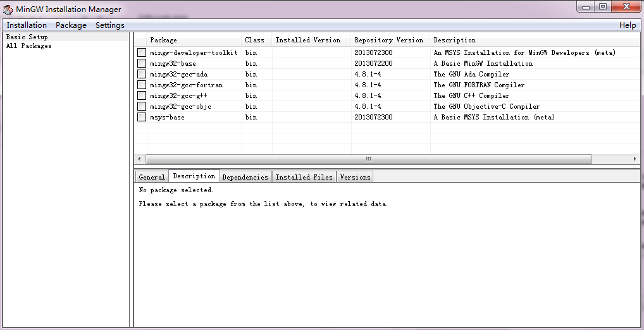
Task: Check the mingw32-gcc-fortran box
Action: click(142, 85)
